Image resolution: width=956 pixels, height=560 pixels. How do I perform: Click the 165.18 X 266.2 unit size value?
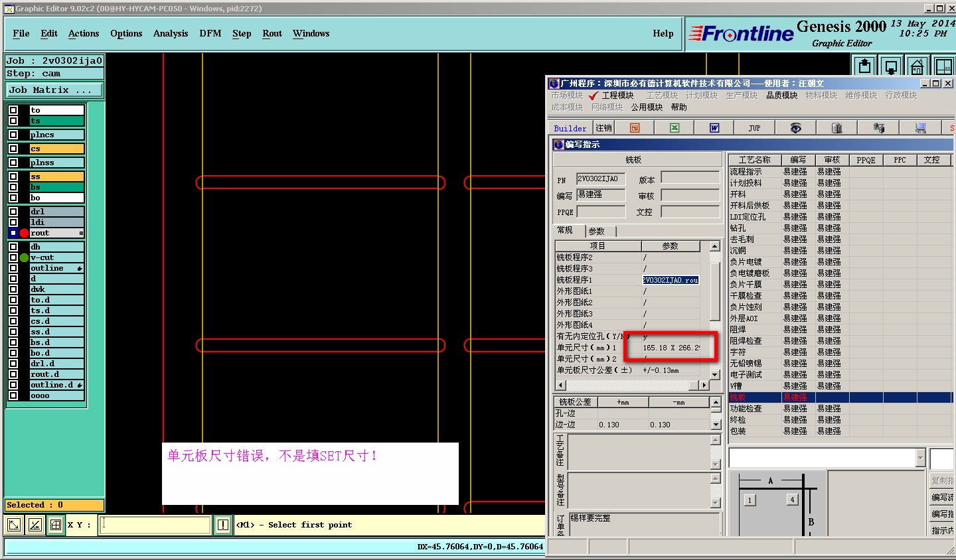click(x=671, y=348)
